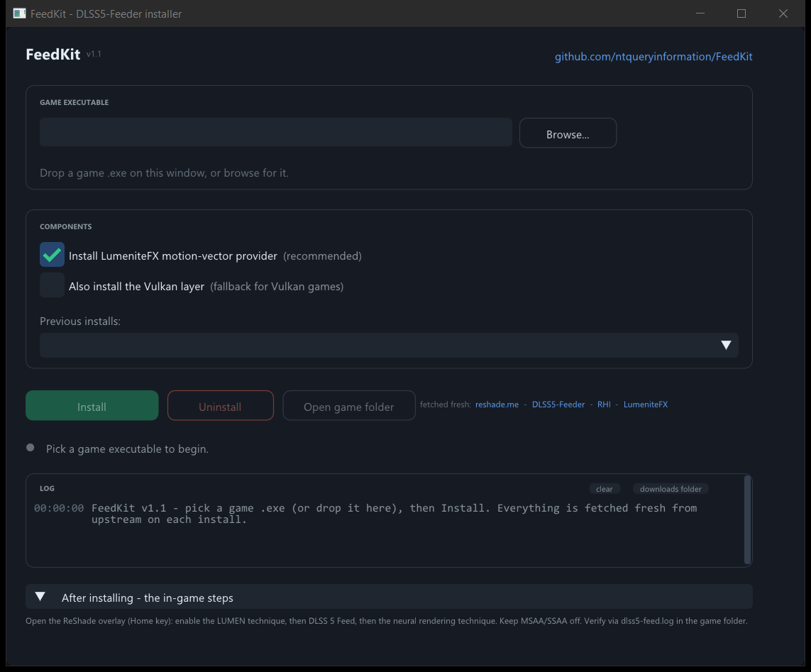Maximize the FeedKit installer window
The image size is (811, 672).
pos(741,13)
